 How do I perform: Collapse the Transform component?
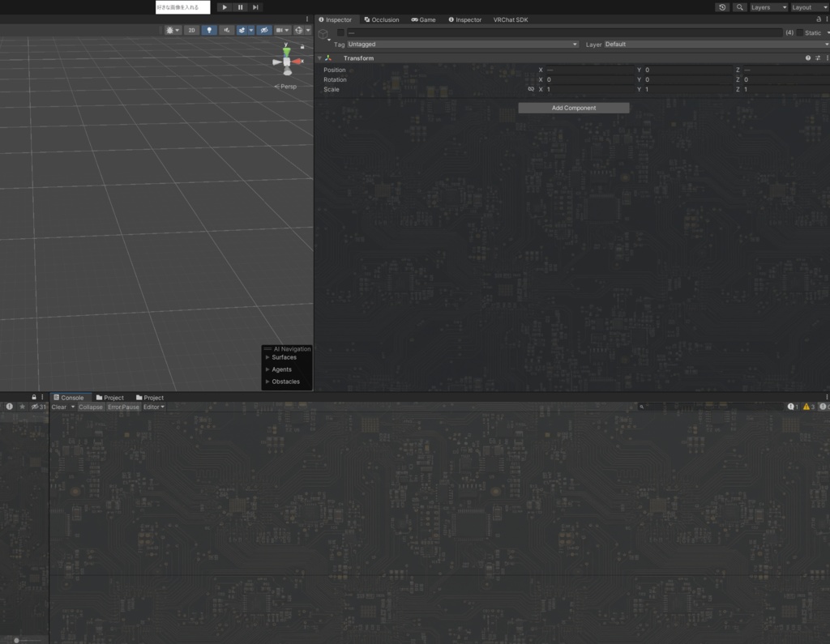319,58
